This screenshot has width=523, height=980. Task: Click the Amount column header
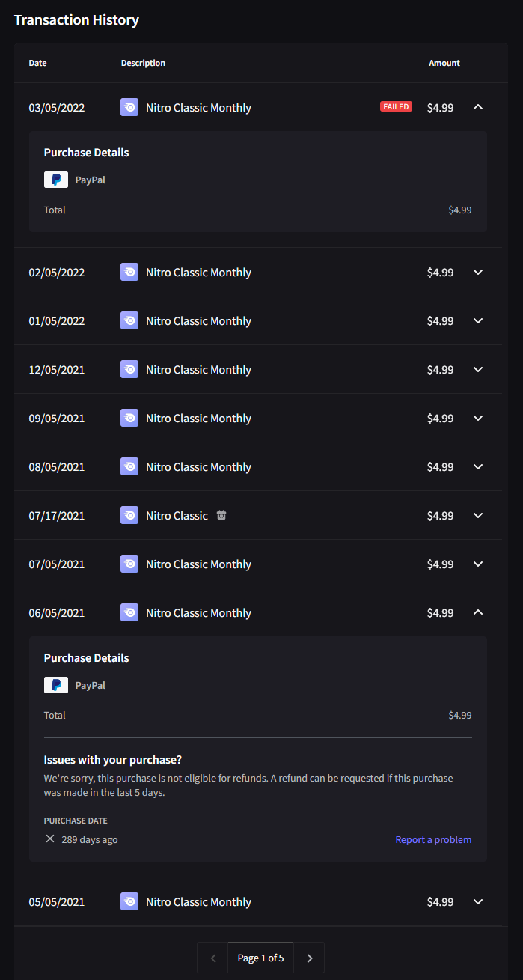point(444,63)
